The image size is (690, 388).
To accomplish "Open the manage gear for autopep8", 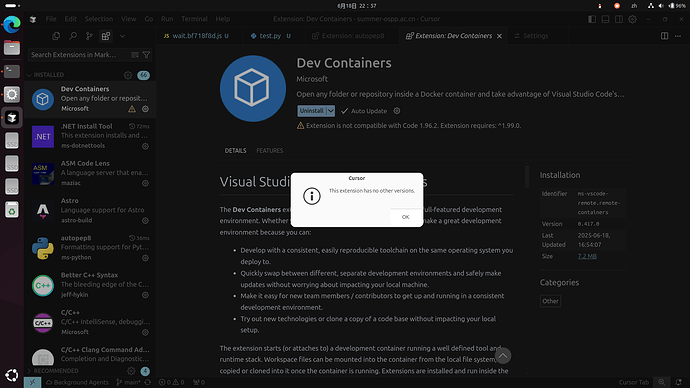I will pyautogui.click(x=145, y=258).
